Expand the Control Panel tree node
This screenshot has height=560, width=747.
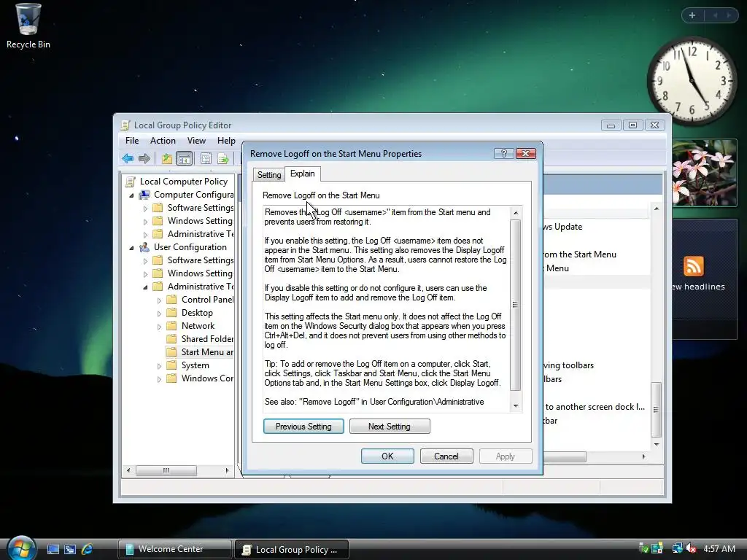159,300
